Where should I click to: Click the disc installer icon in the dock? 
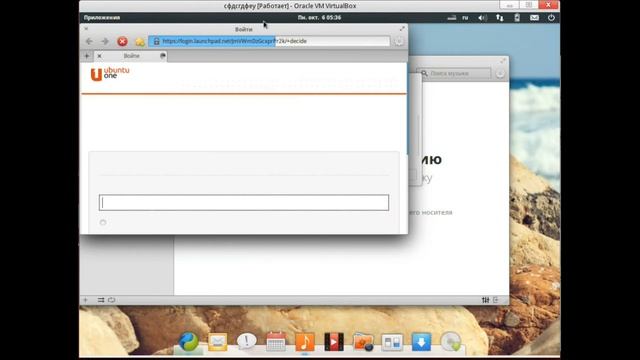coord(451,342)
